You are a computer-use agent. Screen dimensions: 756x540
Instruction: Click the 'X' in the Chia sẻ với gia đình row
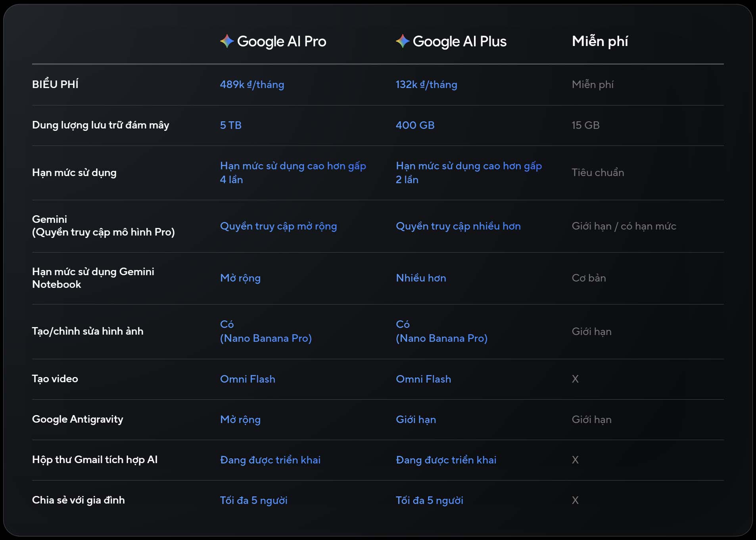click(575, 500)
